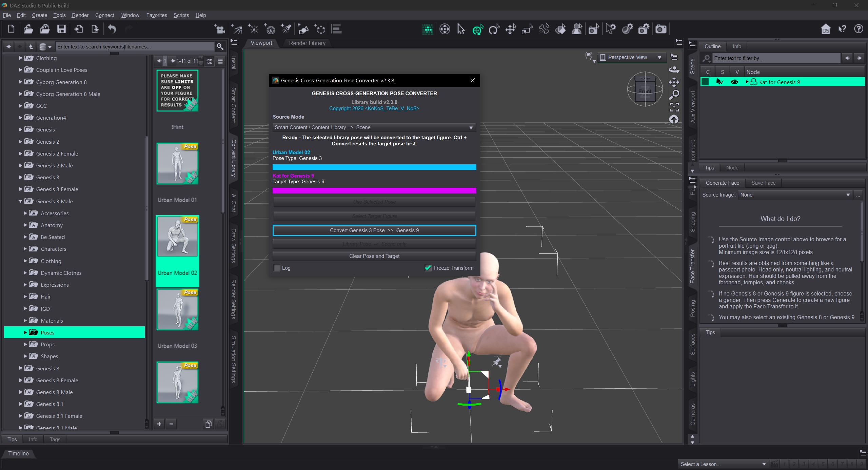Open the Info tab beside Outline
868x470 pixels.
tap(737, 46)
